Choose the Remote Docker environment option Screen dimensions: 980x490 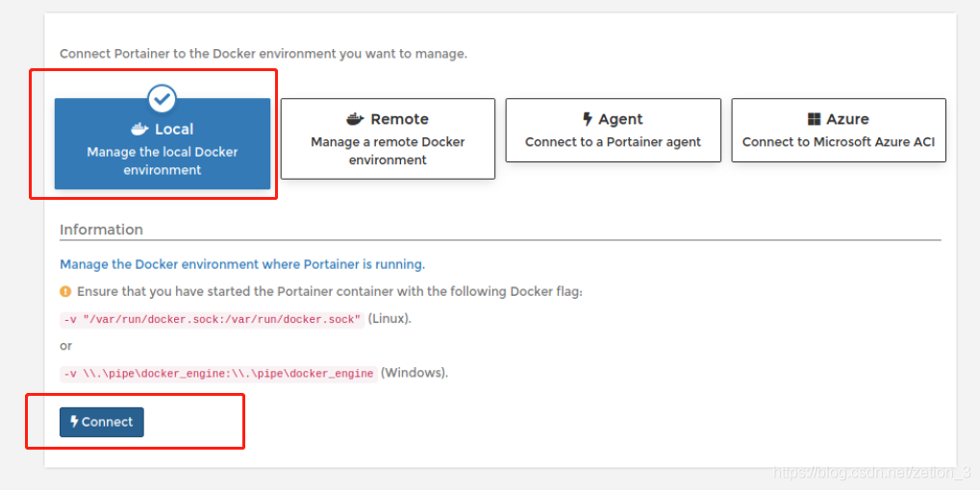click(388, 138)
